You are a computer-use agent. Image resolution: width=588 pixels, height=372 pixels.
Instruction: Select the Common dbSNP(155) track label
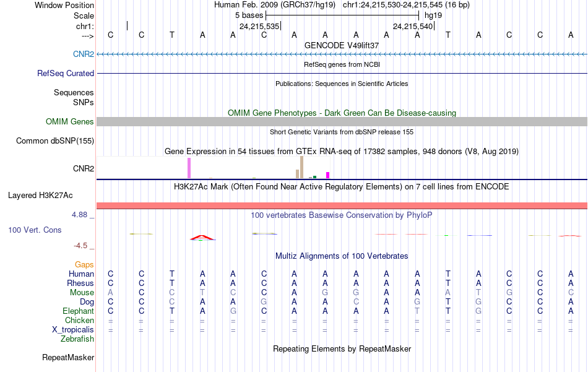(x=54, y=141)
